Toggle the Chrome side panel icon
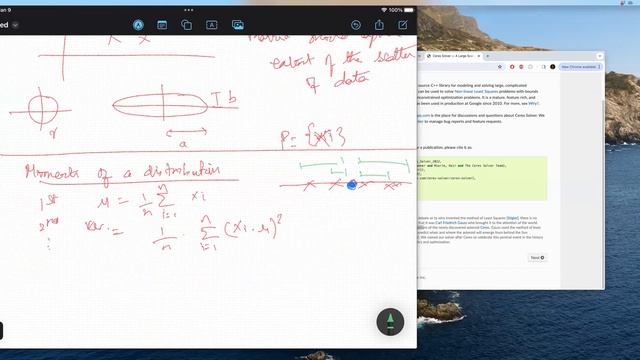This screenshot has width=640, height=360. 543,67
